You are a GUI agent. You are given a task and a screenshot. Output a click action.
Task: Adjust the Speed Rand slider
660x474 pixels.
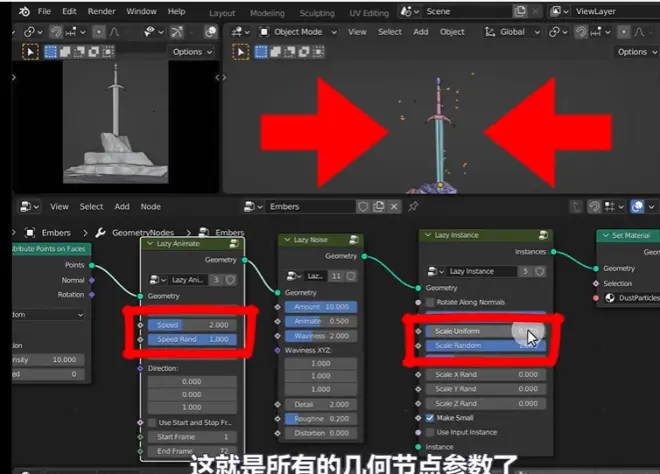[x=192, y=339]
